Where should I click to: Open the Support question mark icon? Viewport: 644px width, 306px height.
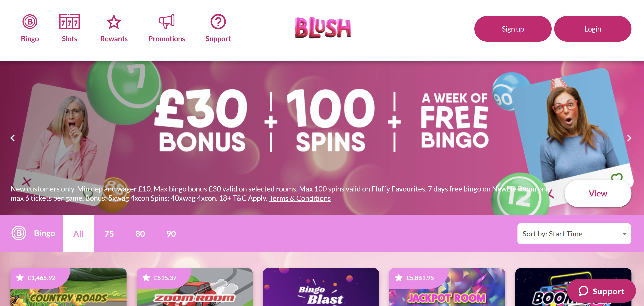coord(218,22)
